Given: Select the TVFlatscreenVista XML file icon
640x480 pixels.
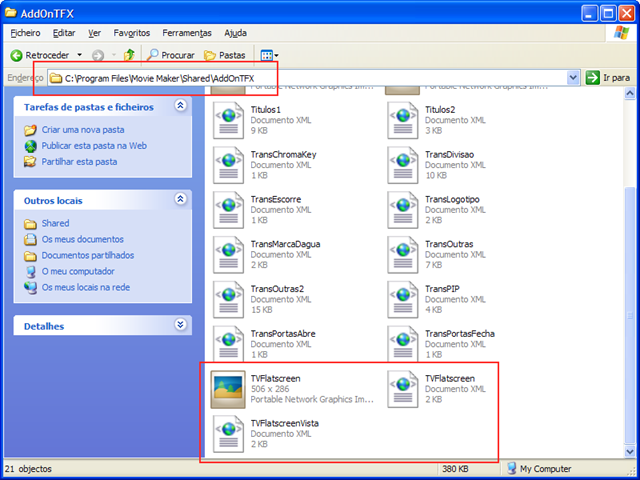Looking at the screenshot, I should 229,434.
